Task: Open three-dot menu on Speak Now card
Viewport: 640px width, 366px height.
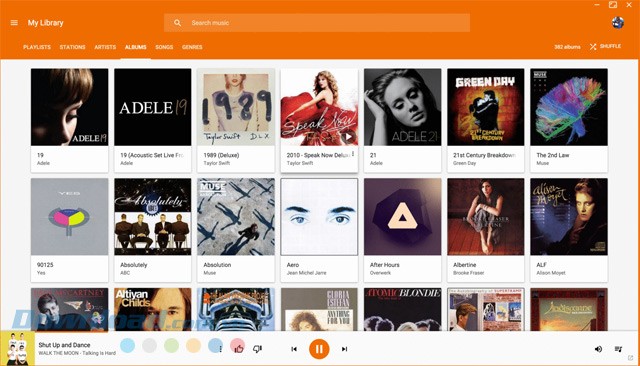Action: click(x=353, y=154)
